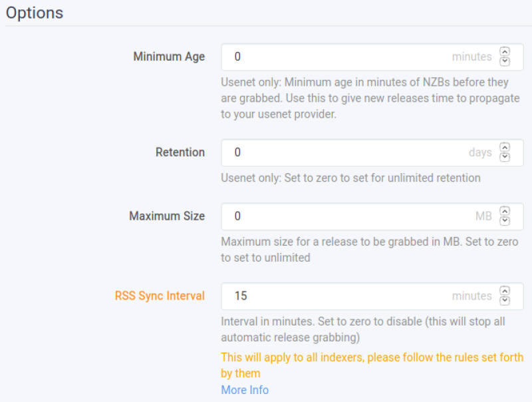Click the Maximum Size label

(167, 216)
